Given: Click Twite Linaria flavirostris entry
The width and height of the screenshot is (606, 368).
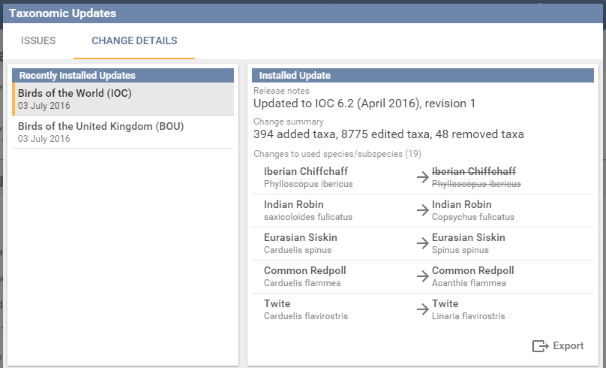Looking at the screenshot, I should point(468,309).
